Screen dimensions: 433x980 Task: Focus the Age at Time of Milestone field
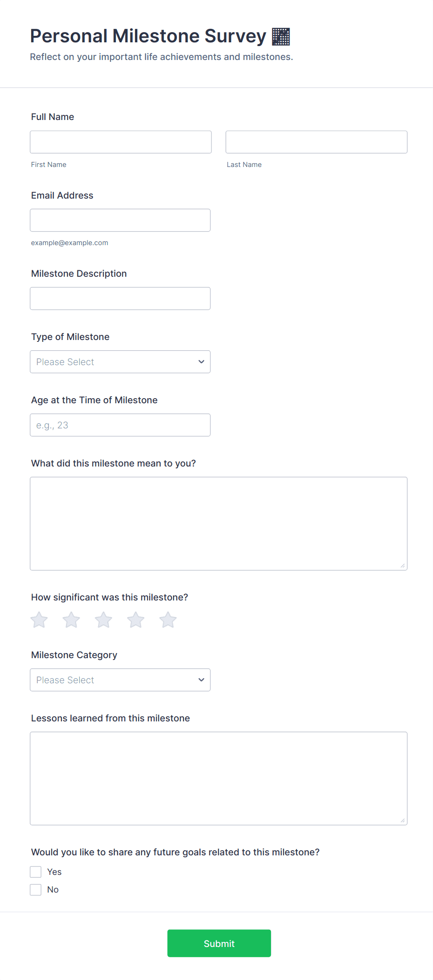pos(120,425)
